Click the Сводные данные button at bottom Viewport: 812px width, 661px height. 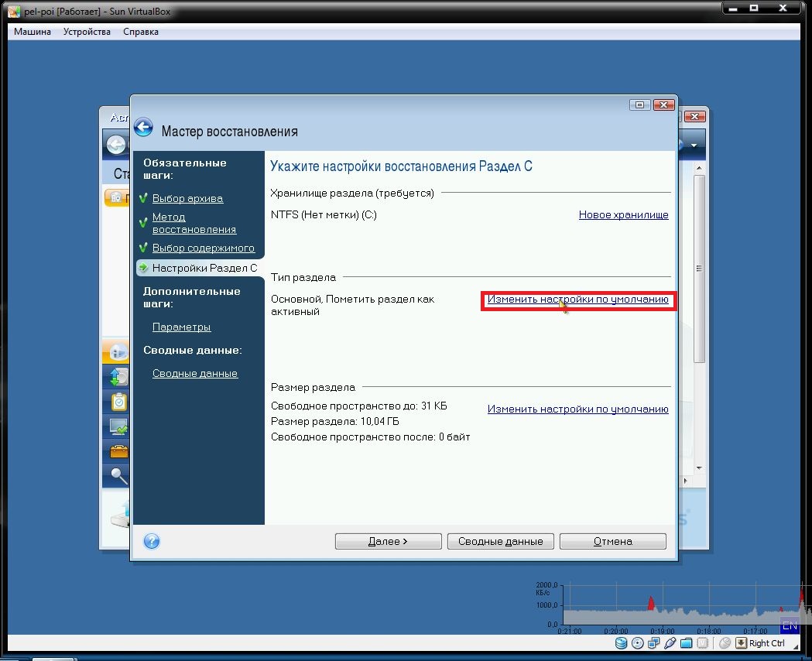point(500,542)
